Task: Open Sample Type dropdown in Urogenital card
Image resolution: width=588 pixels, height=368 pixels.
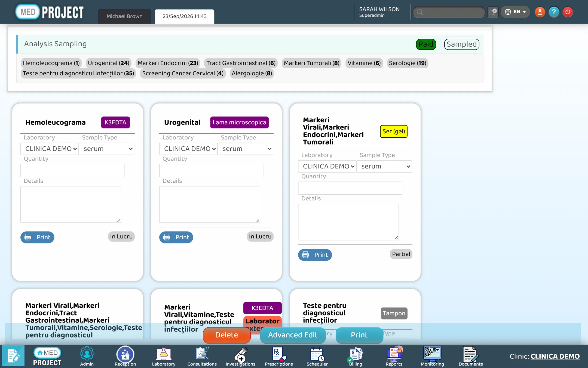Action: click(245, 149)
